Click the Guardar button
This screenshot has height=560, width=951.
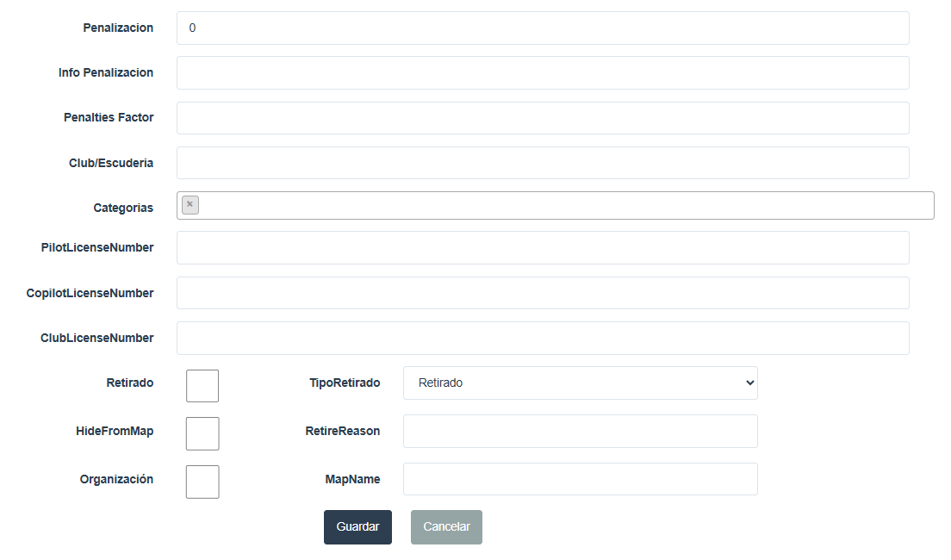coord(357,527)
